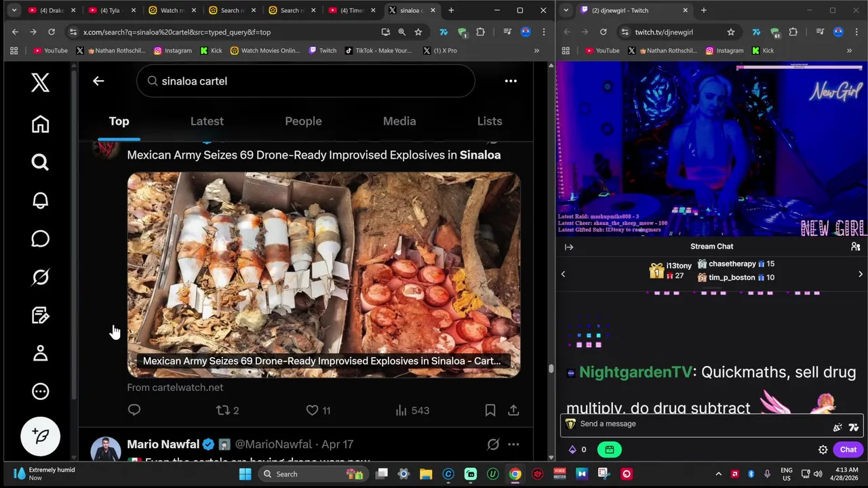Switch to People search tab

click(x=303, y=121)
